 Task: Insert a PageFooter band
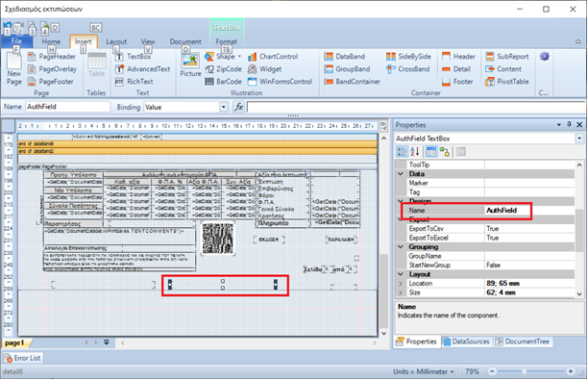[x=51, y=82]
